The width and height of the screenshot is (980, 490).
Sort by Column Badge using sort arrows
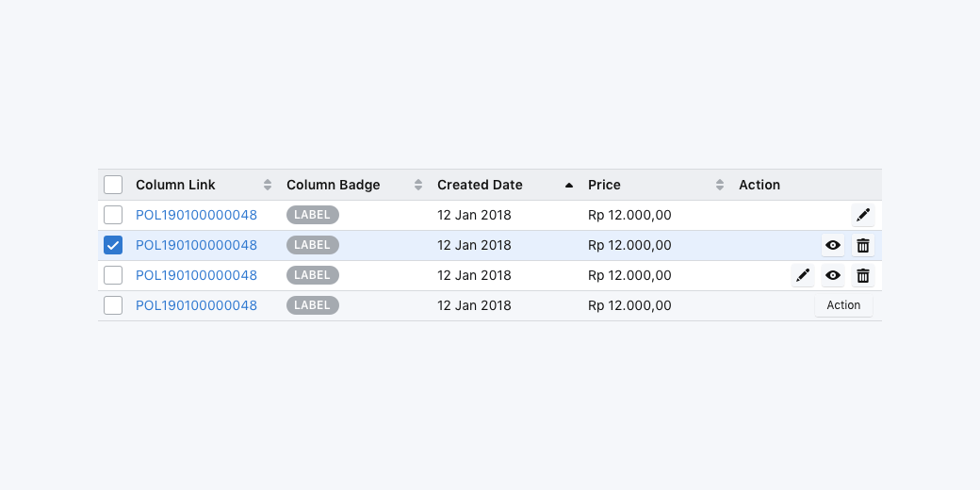418,185
